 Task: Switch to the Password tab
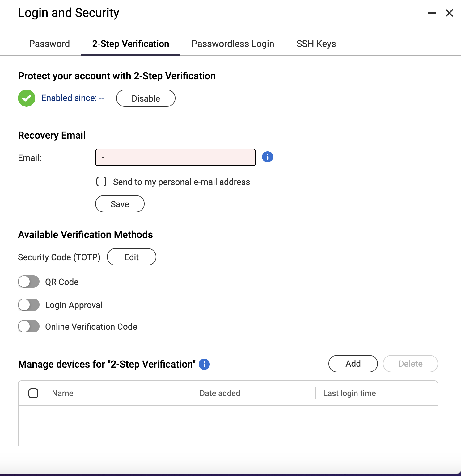[x=49, y=44]
